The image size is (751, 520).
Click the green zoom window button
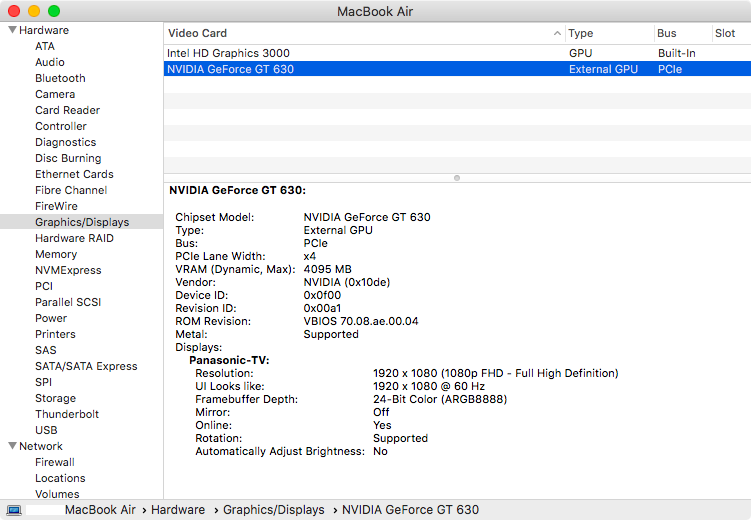tap(54, 11)
